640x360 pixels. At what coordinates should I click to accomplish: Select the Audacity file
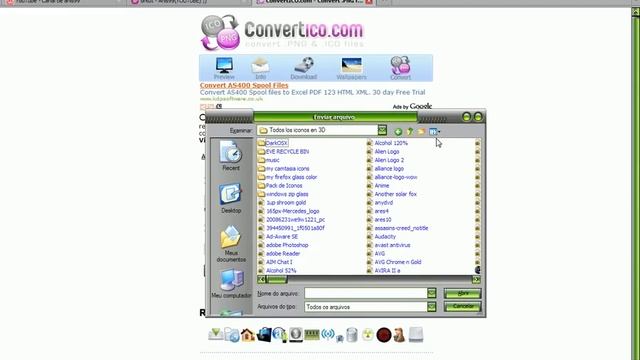click(381, 236)
